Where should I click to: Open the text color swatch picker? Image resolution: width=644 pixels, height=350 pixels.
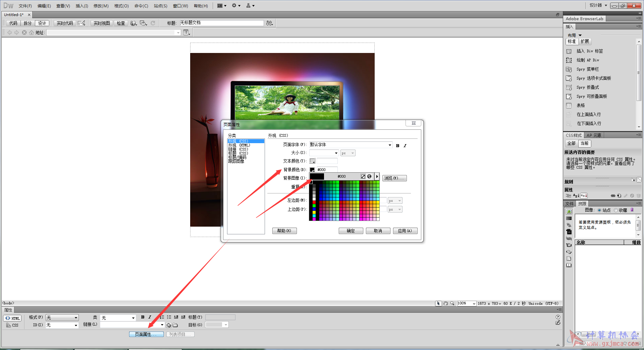(x=312, y=161)
